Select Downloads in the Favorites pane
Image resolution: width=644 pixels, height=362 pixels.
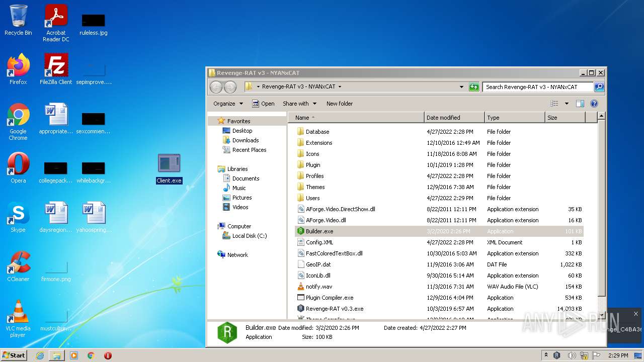coord(245,140)
